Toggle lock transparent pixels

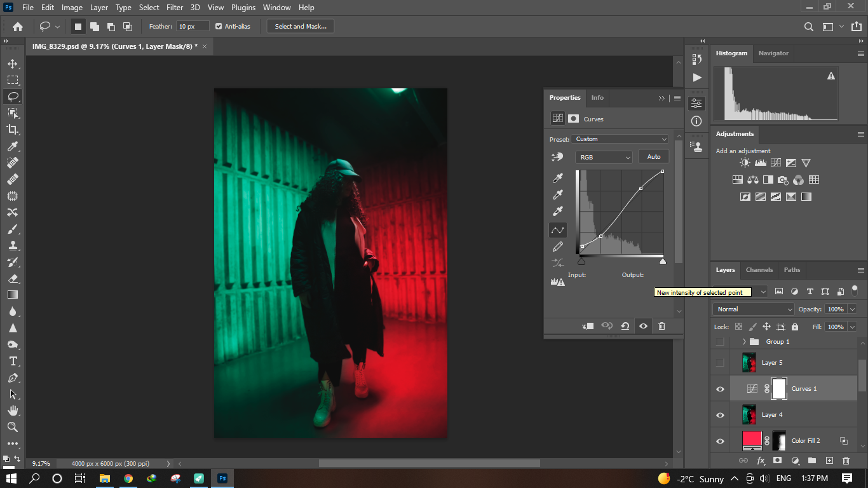click(x=738, y=327)
